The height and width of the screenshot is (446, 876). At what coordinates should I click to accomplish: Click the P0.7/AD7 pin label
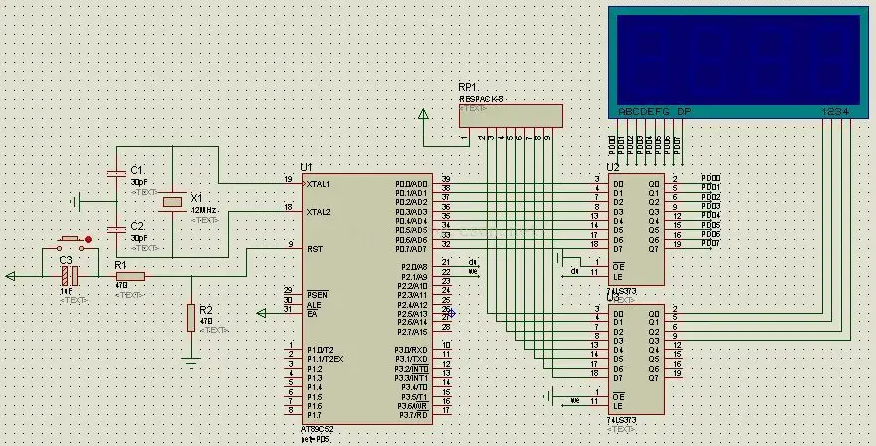pyautogui.click(x=411, y=249)
